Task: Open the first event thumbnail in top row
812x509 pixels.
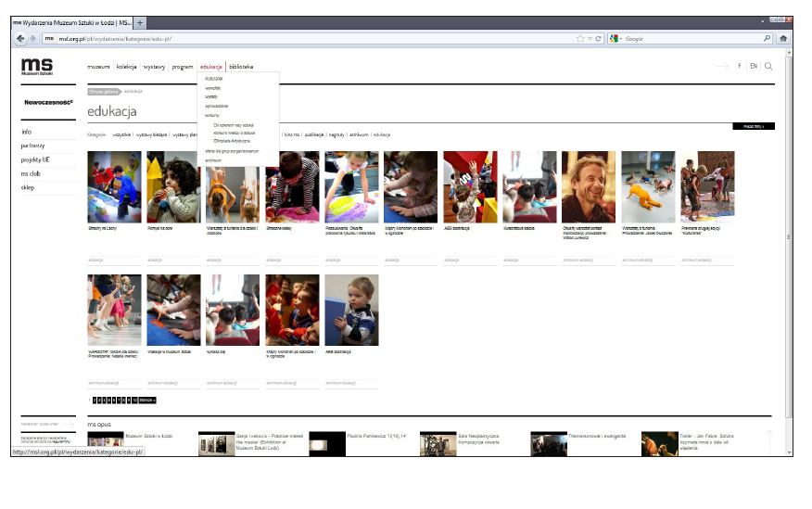Action: click(x=114, y=187)
